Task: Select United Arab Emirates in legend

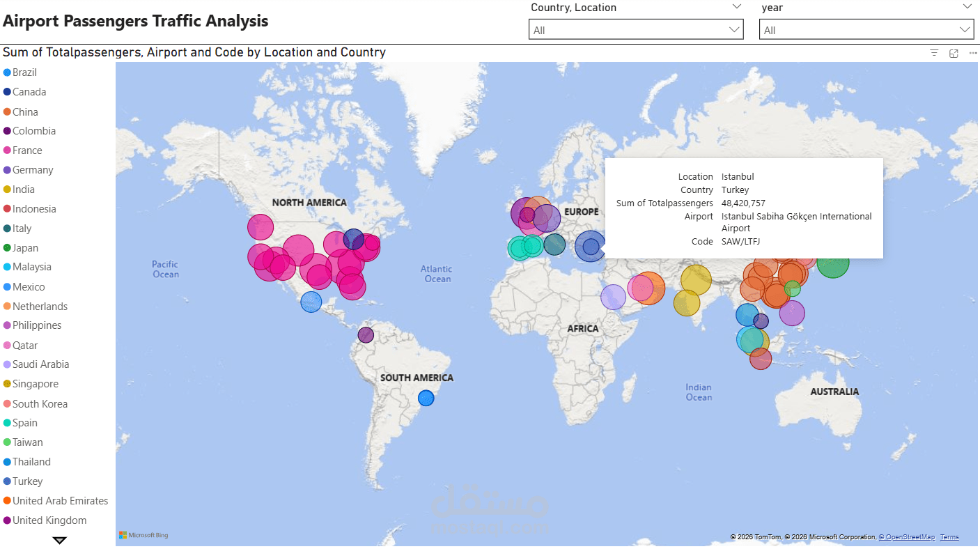Action: click(x=56, y=501)
